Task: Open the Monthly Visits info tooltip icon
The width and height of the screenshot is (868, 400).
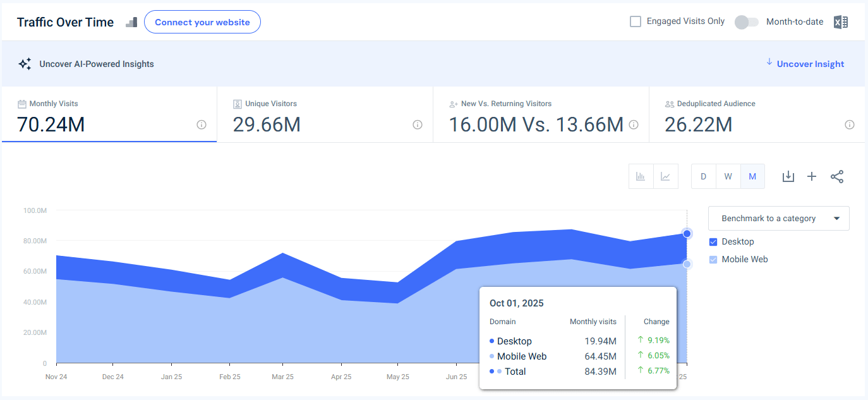Action: click(201, 124)
